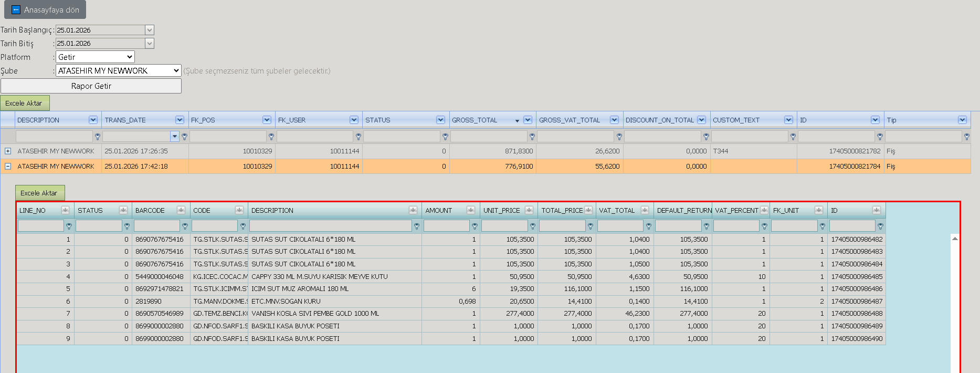Image resolution: width=980 pixels, height=373 pixels.
Task: Open the Platform dropdown showing Getir
Action: [95, 57]
